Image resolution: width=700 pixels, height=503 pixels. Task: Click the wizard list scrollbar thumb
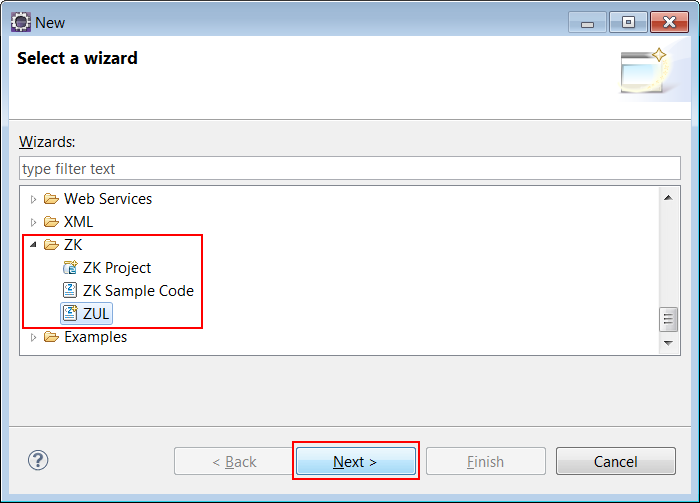click(668, 319)
